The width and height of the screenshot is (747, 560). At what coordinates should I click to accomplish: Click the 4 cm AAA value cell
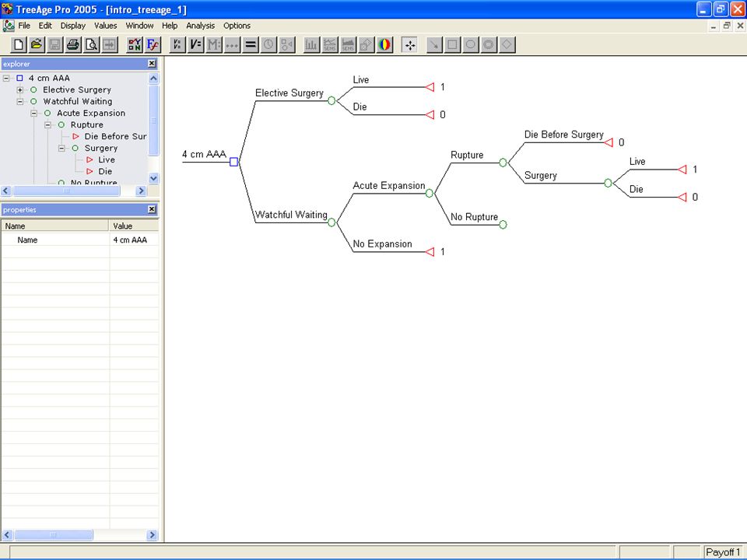(x=134, y=240)
